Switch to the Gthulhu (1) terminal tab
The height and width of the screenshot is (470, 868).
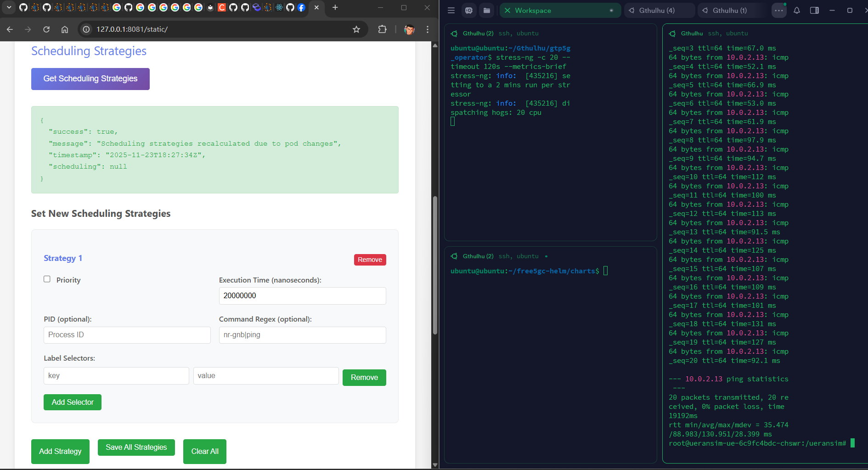729,11
